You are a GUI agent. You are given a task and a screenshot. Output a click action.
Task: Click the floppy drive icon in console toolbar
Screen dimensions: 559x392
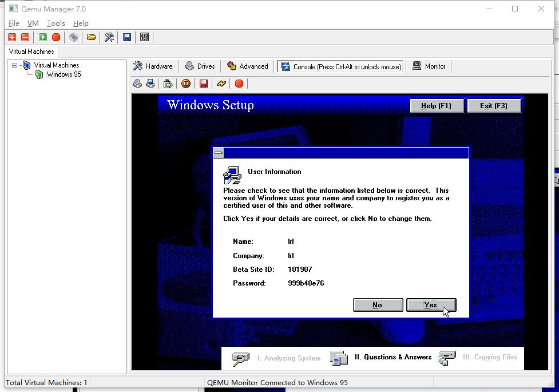(150, 84)
